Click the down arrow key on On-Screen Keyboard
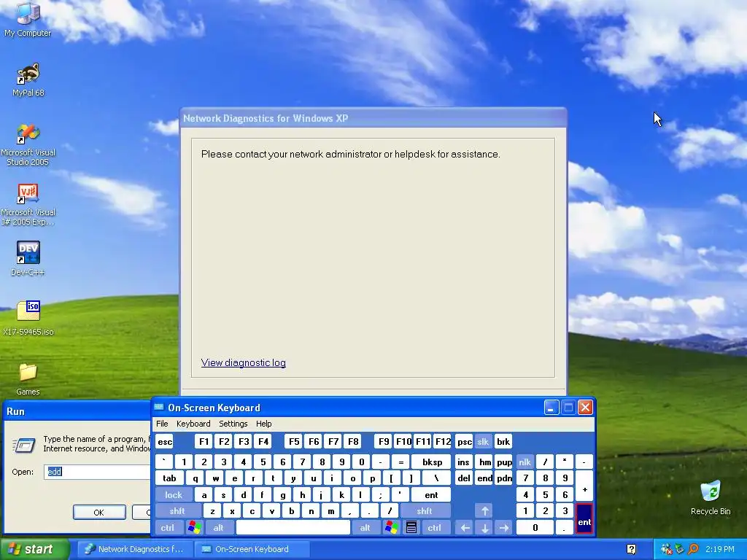The image size is (747, 560). pos(484,528)
